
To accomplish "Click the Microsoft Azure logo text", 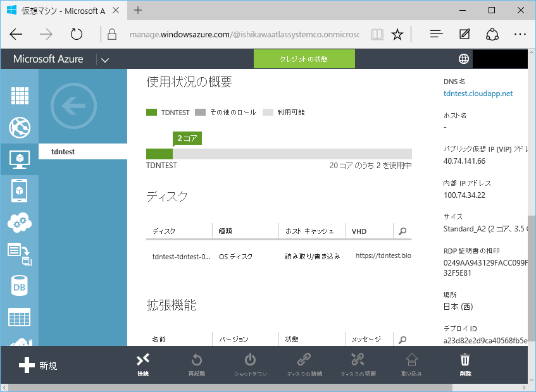I will tap(48, 59).
